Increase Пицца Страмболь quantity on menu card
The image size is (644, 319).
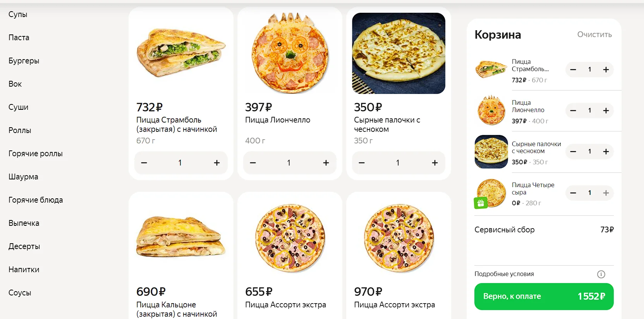tap(217, 163)
